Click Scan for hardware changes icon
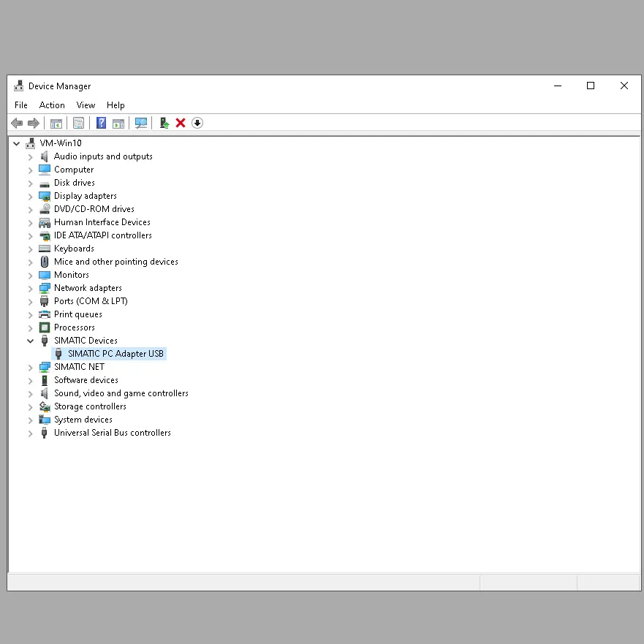644x644 pixels. (x=141, y=123)
